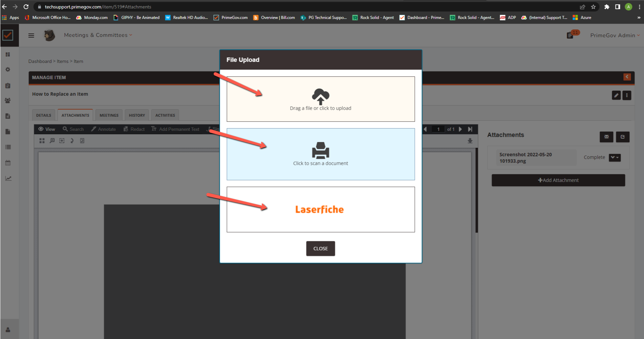Click the fit page icon
This screenshot has height=339, width=644.
click(x=82, y=141)
